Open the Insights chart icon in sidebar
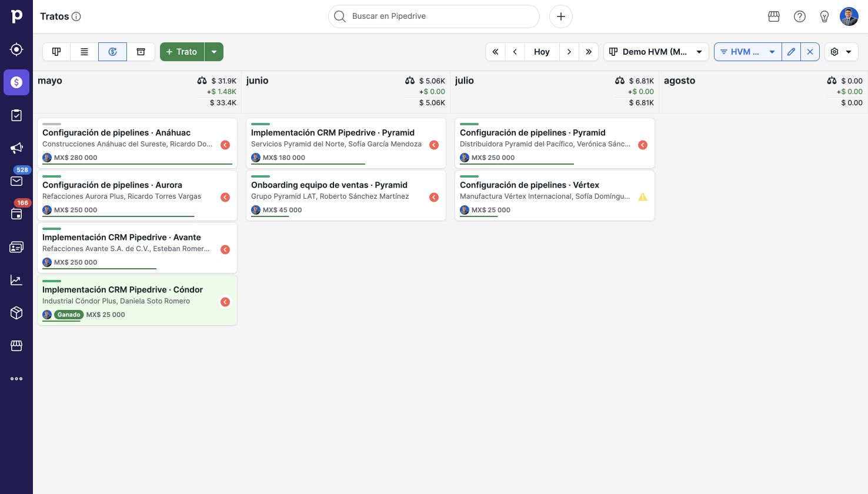This screenshot has height=494, width=868. [x=16, y=280]
